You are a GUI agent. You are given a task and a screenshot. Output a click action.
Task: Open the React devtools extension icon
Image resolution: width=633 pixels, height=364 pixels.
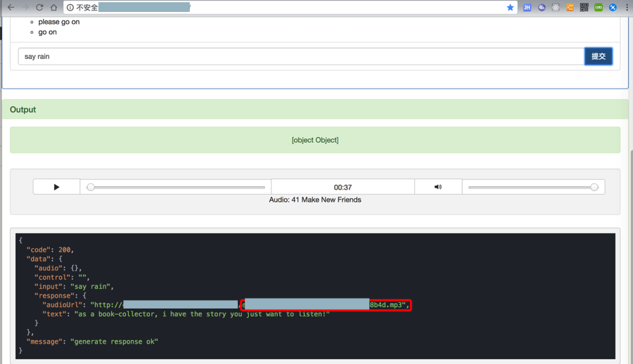pyautogui.click(x=556, y=7)
